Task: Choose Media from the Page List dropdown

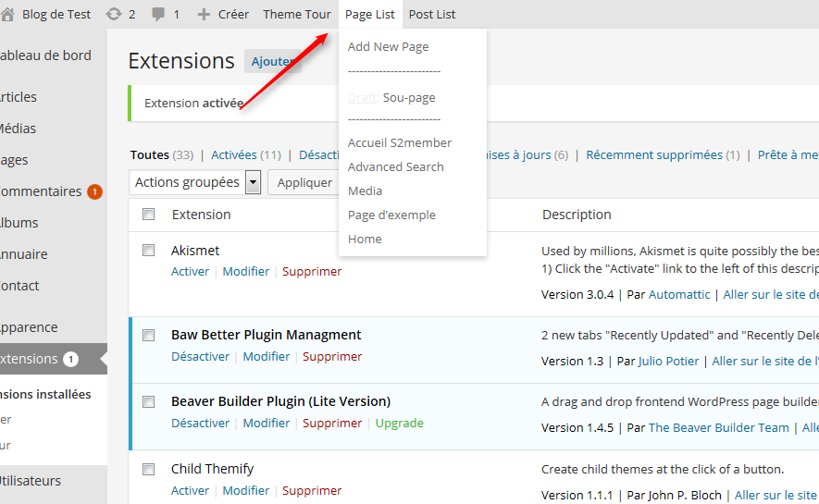Action: (x=366, y=191)
